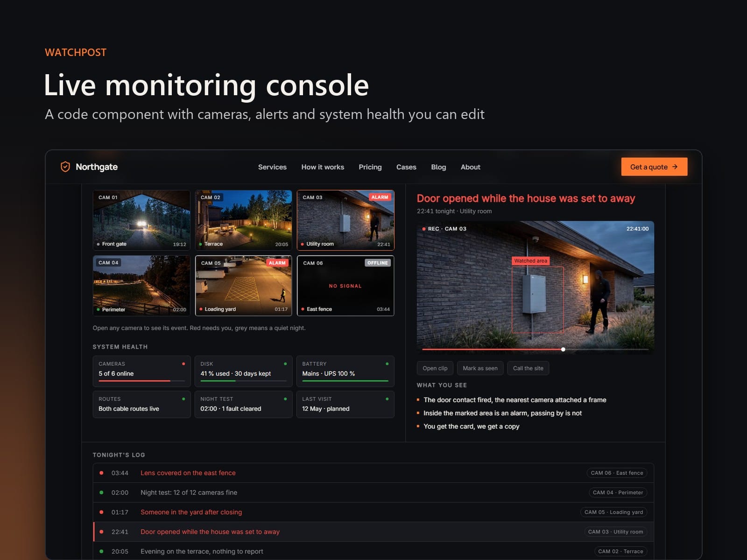Viewport: 747px width, 560px height.
Task: Select the 'Night test: 12 of 12 cameras fine' entry
Action: point(373,492)
